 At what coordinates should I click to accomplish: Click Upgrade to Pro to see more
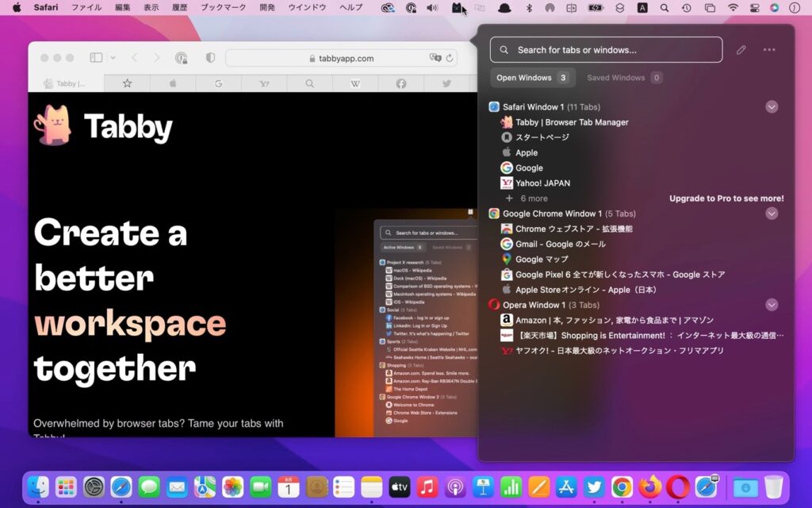(x=726, y=198)
